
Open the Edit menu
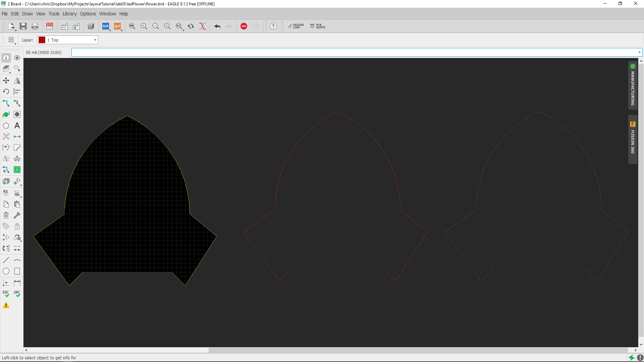click(x=15, y=14)
